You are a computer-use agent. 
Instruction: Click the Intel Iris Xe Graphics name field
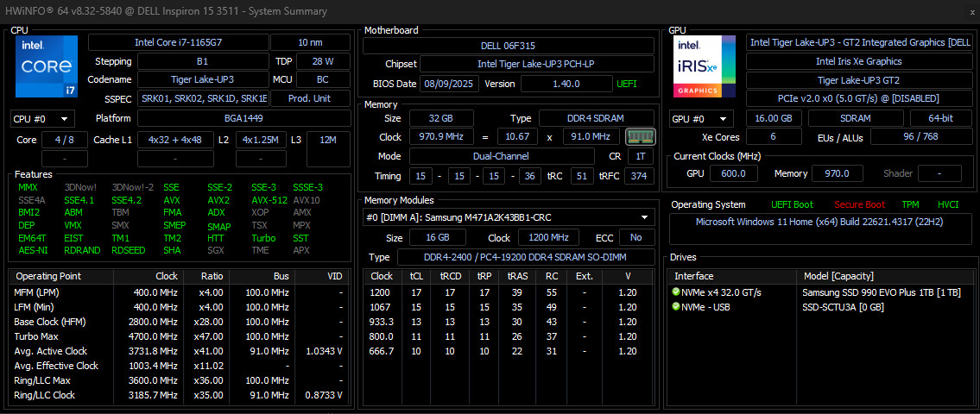[859, 61]
